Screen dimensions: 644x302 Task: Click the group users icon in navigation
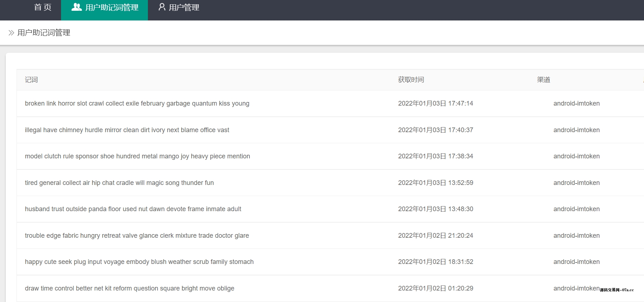76,7
